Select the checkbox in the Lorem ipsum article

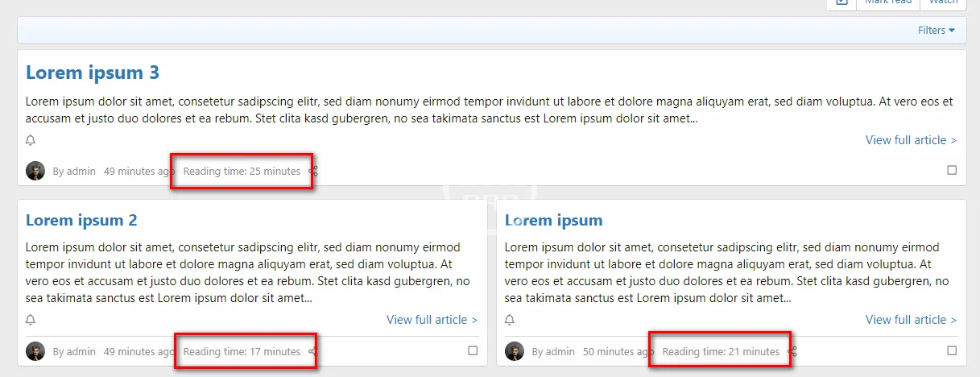click(952, 350)
